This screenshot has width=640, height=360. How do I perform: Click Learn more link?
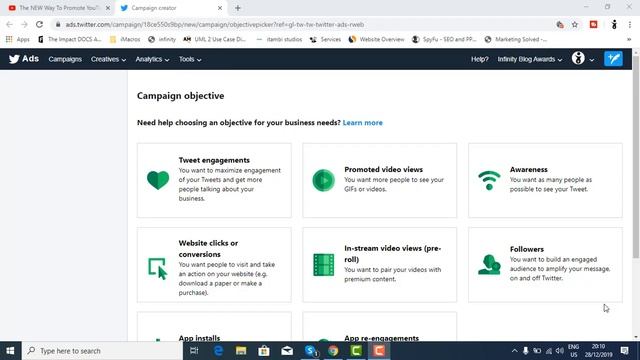[x=362, y=122]
